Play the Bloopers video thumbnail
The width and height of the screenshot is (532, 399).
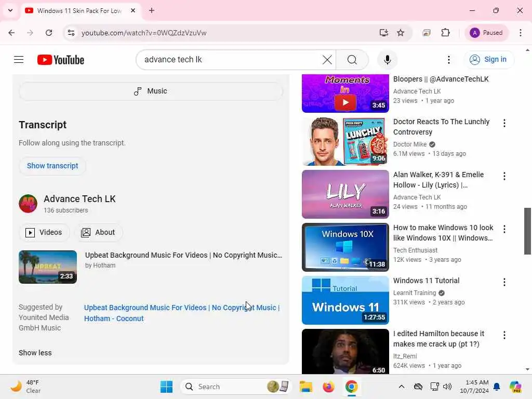345,94
